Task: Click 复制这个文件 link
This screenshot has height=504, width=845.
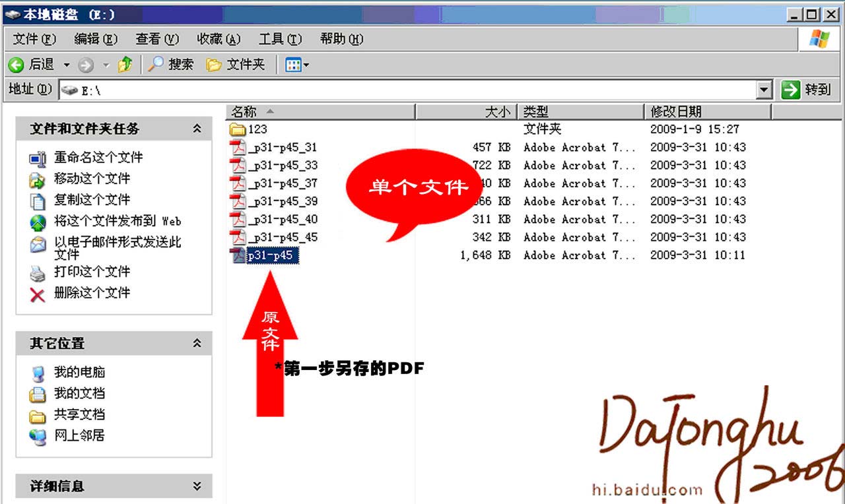Action: click(92, 200)
